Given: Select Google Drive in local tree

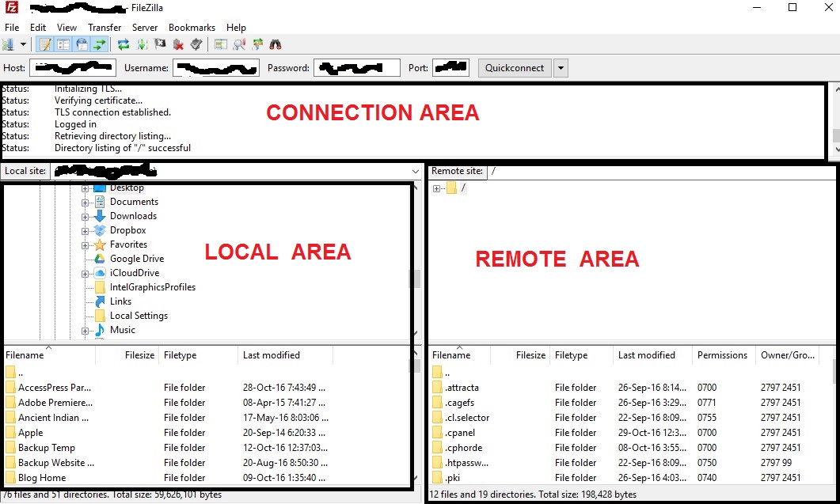Looking at the screenshot, I should tap(137, 259).
